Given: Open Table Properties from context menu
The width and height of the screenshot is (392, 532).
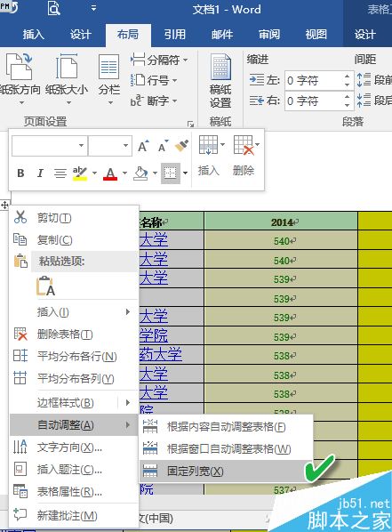Looking at the screenshot, I should coord(69,491).
